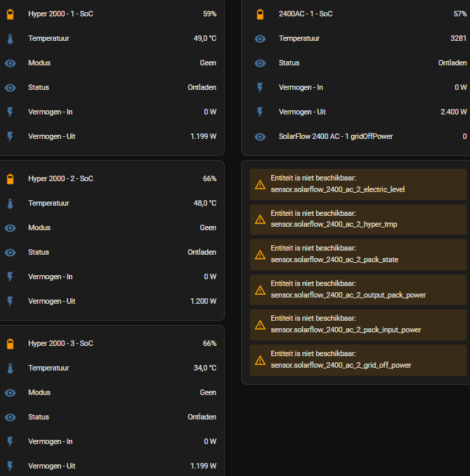Click warning icon for grid_off_power unavailable entity
This screenshot has width=470, height=476.
260,360
